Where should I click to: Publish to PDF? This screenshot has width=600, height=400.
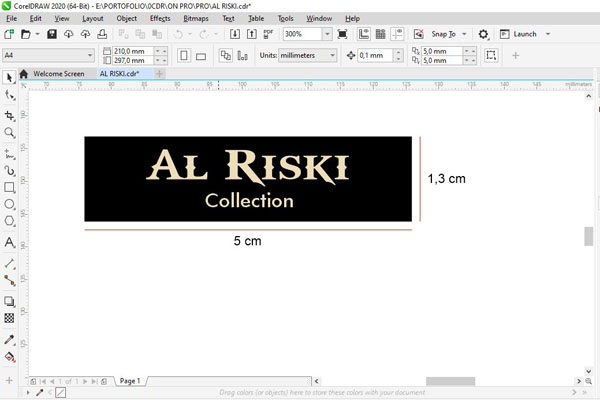tap(268, 34)
